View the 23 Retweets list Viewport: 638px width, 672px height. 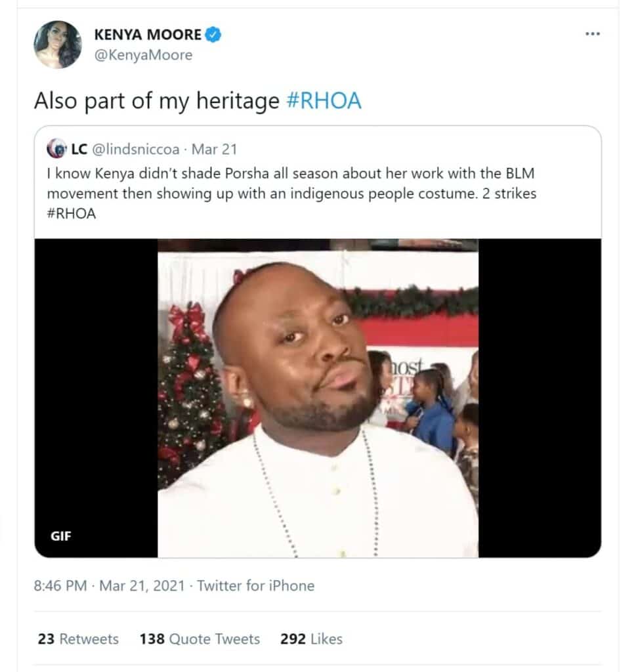point(78,639)
